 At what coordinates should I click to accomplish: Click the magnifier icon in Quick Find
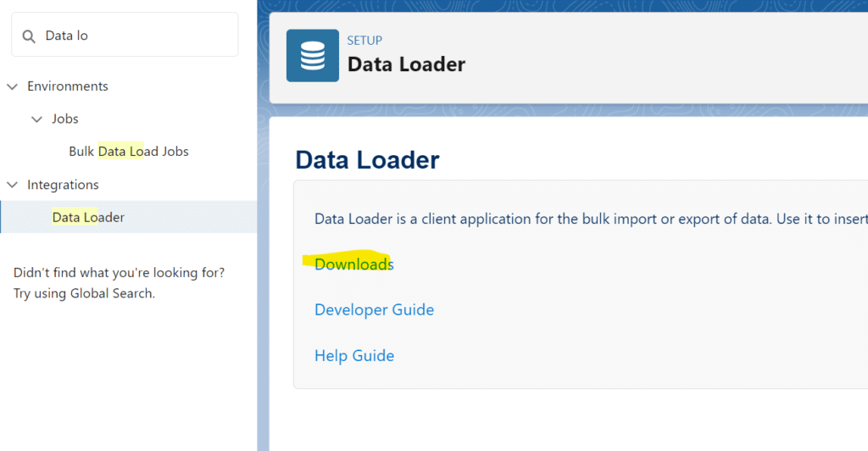coord(29,36)
